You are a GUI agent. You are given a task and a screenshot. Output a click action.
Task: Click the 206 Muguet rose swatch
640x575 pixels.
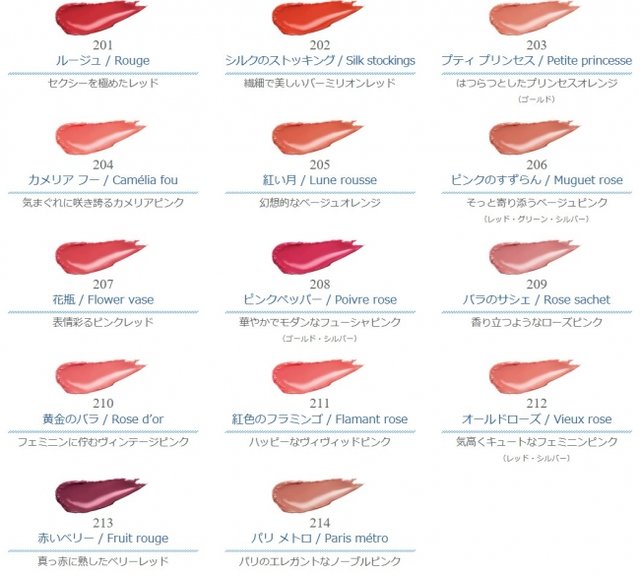tap(534, 137)
